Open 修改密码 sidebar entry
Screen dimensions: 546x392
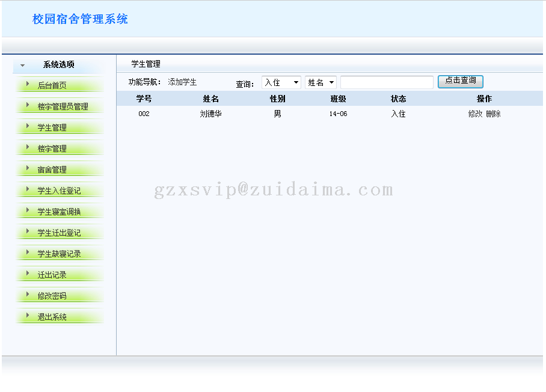pyautogui.click(x=52, y=296)
